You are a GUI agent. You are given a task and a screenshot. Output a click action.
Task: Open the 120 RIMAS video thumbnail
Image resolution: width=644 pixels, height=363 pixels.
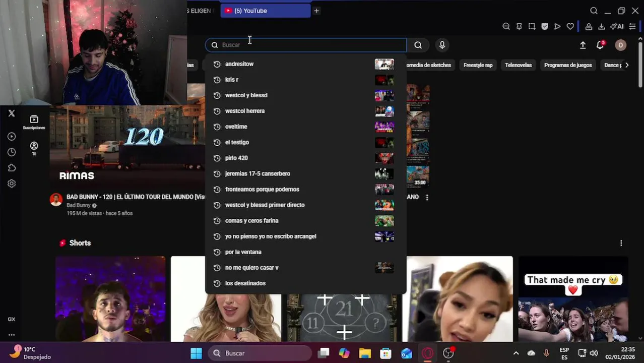[x=127, y=147]
